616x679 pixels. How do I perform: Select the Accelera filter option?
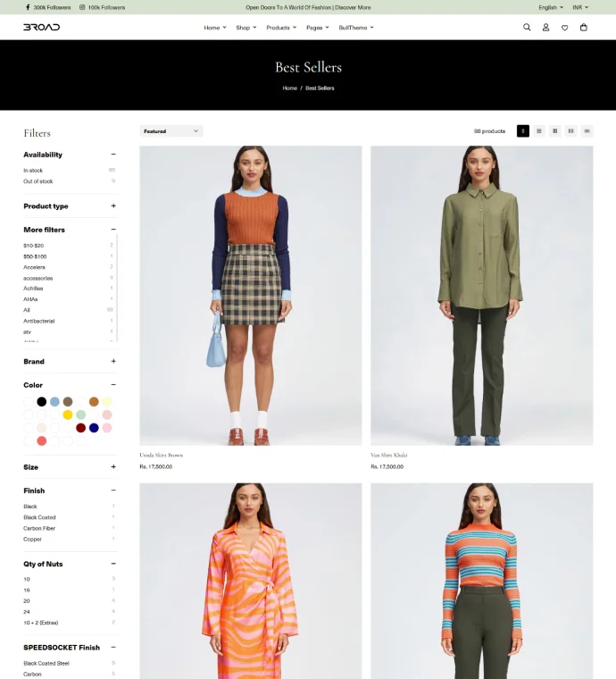tap(34, 267)
